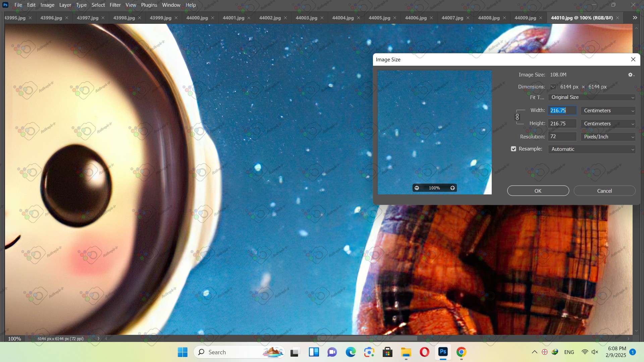Switch to the 44003.jpg tab
Image resolution: width=644 pixels, height=362 pixels.
(x=306, y=18)
